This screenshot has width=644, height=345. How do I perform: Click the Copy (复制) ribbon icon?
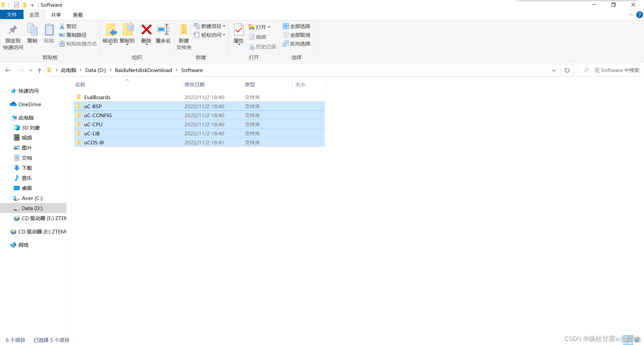(32, 33)
